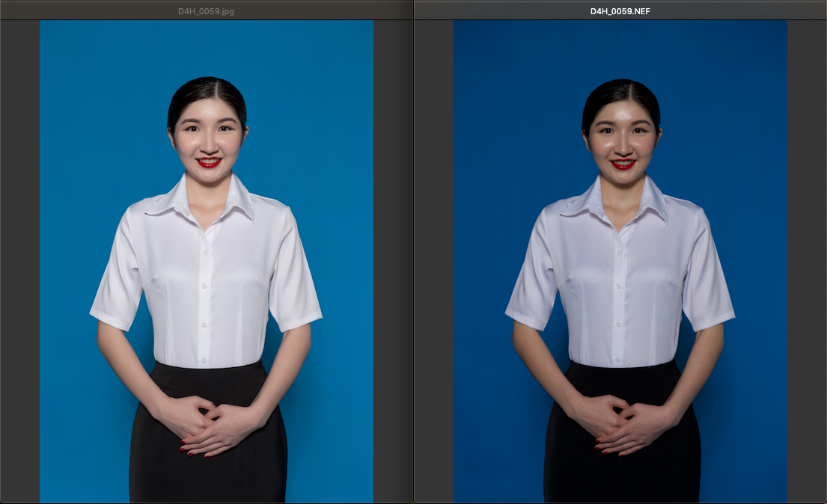827x504 pixels.
Task: Click the woman's face in the NEF preview
Action: pyautogui.click(x=622, y=137)
